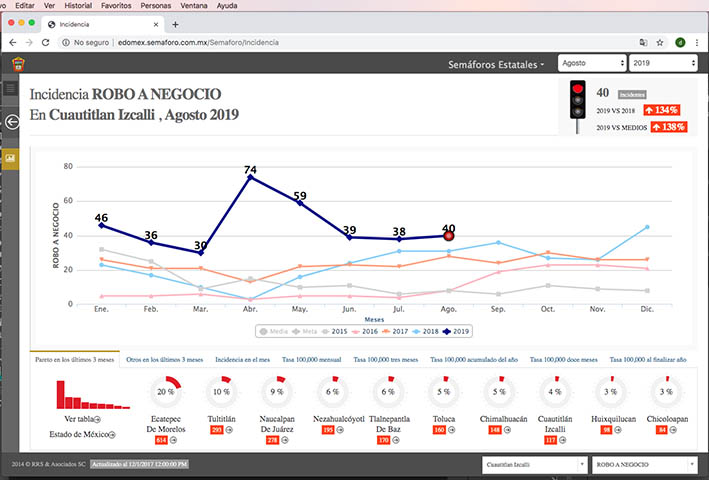Image resolution: width=709 pixels, height=480 pixels.
Task: Click the red Ago. data point marker on chart
Action: pyautogui.click(x=449, y=236)
